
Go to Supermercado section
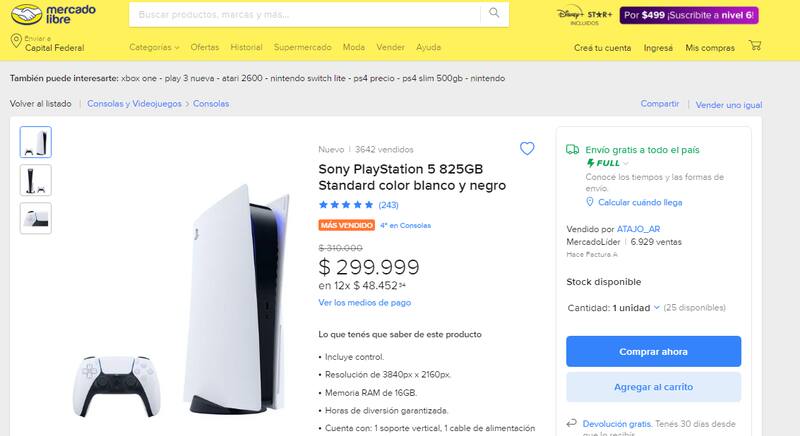(303, 47)
